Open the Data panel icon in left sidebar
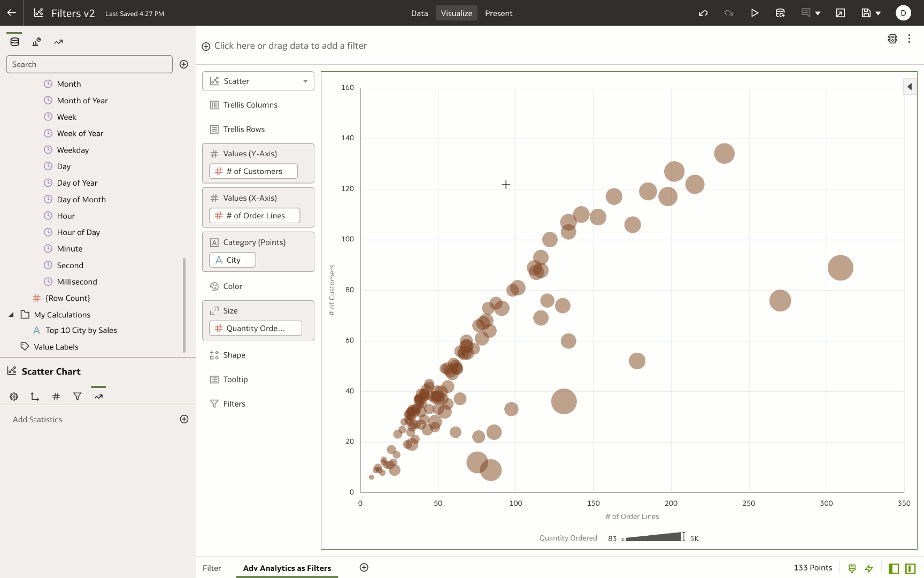The width and height of the screenshot is (924, 578). [14, 41]
